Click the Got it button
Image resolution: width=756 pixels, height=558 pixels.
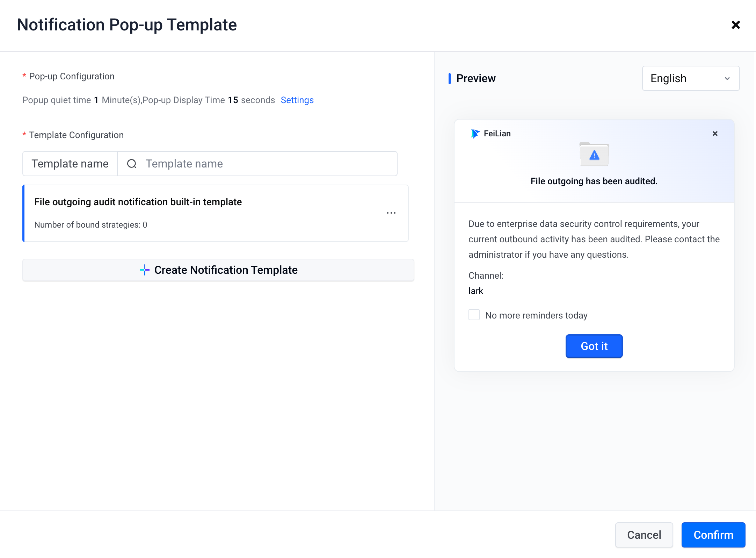[594, 346]
